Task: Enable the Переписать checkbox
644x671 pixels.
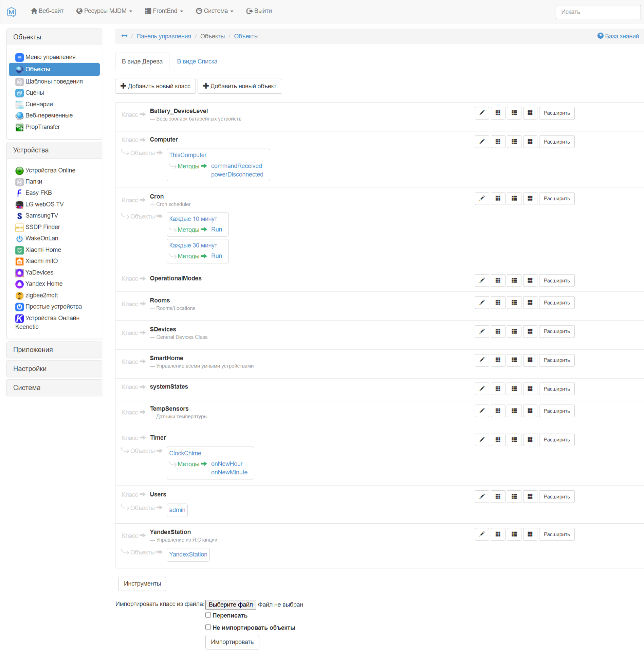Action: pyautogui.click(x=208, y=615)
